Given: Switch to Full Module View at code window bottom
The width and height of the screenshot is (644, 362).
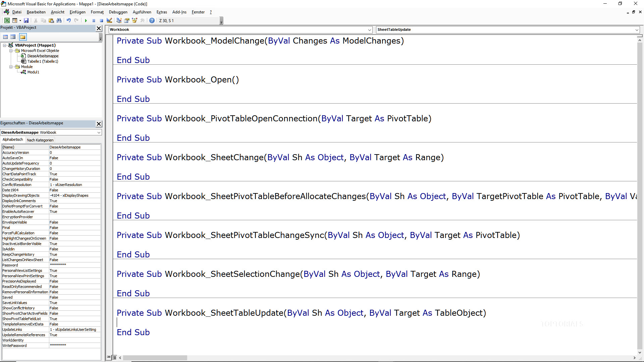Looking at the screenshot, I should [114, 358].
